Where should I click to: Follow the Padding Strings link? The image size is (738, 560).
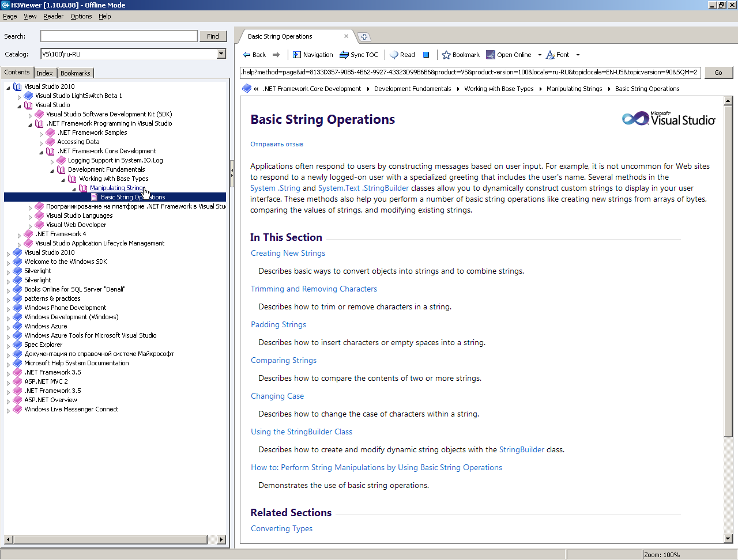(x=278, y=324)
